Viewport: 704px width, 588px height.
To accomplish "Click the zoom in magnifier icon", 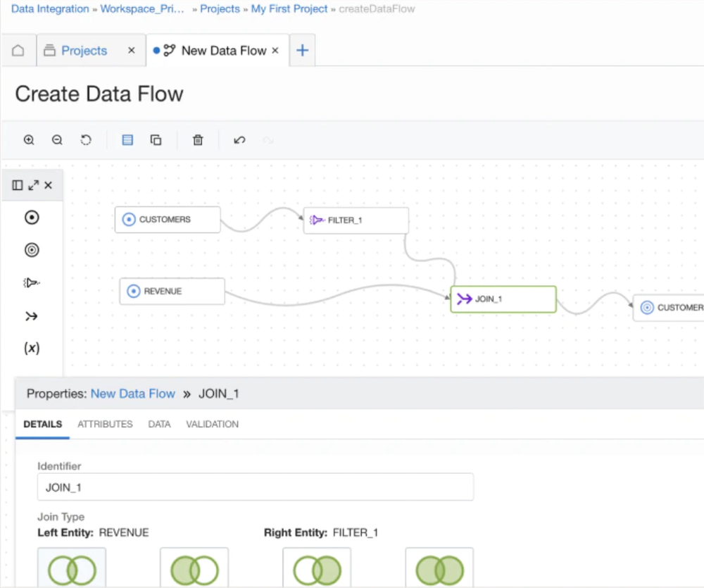I will pyautogui.click(x=29, y=140).
